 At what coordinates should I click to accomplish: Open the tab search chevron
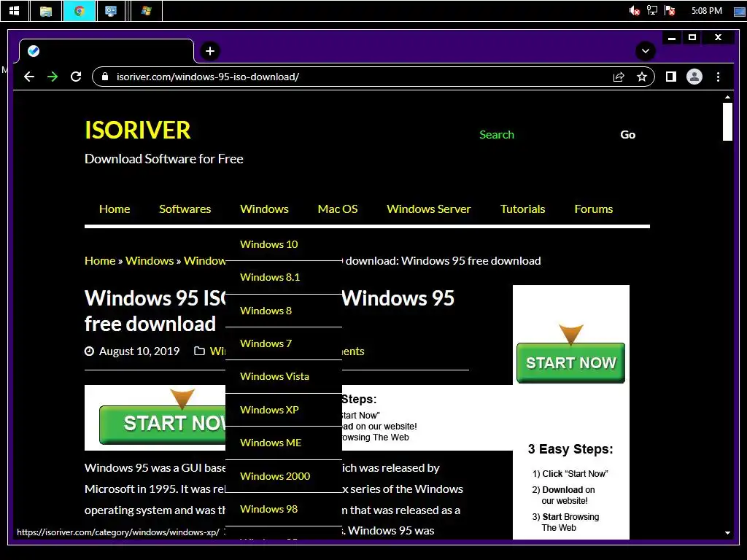tap(645, 51)
